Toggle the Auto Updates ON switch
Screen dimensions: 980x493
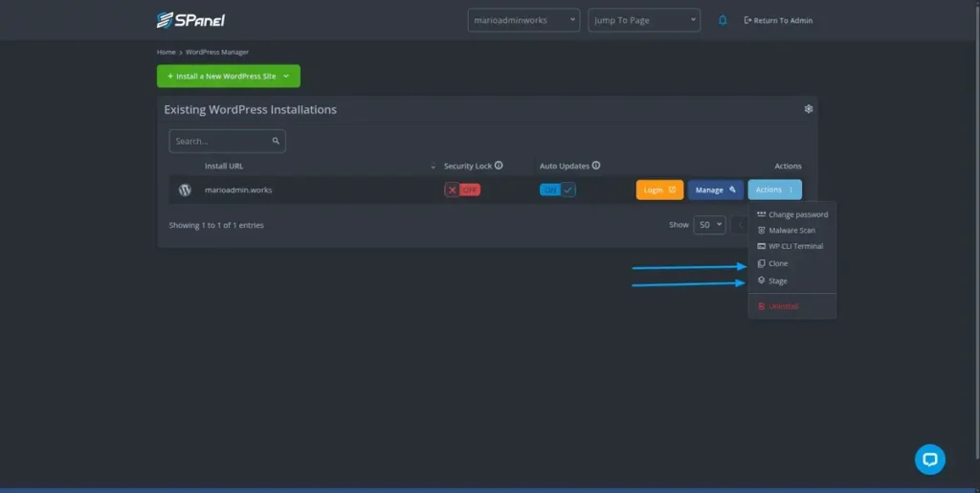(558, 190)
